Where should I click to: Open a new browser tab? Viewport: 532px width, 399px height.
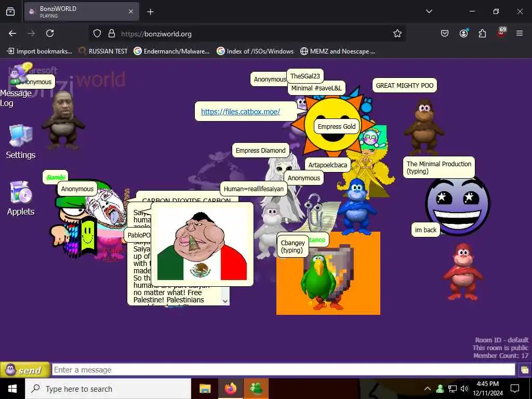[150, 12]
